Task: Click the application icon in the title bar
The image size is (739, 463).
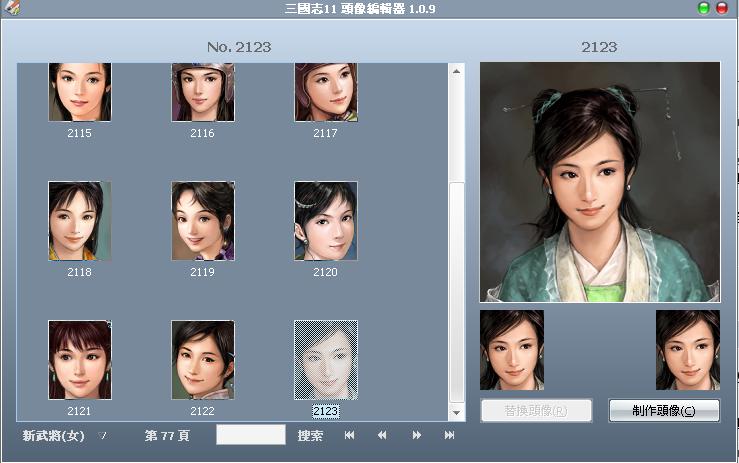Action: [x=12, y=7]
